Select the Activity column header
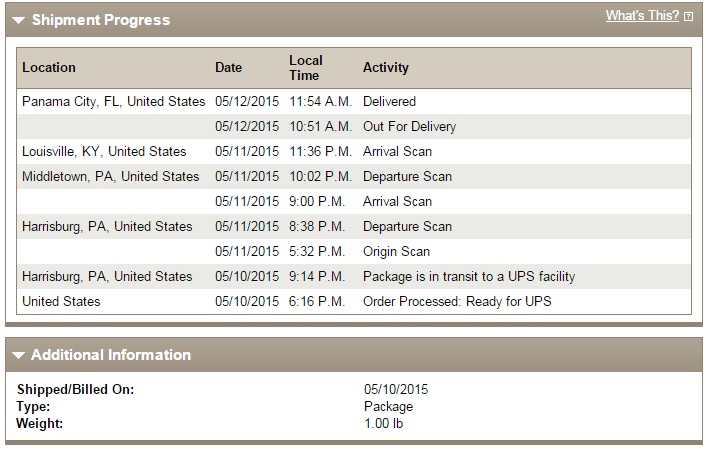 386,68
